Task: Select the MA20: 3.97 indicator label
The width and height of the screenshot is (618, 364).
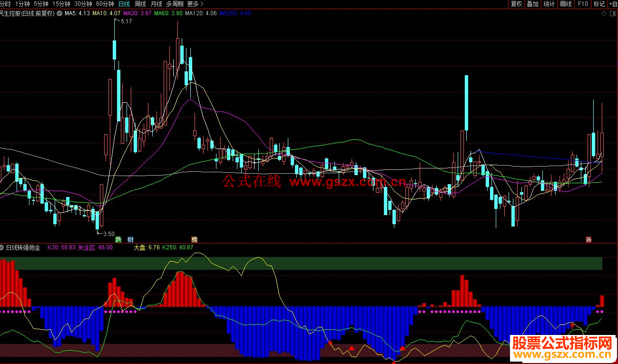Action: click(x=137, y=13)
